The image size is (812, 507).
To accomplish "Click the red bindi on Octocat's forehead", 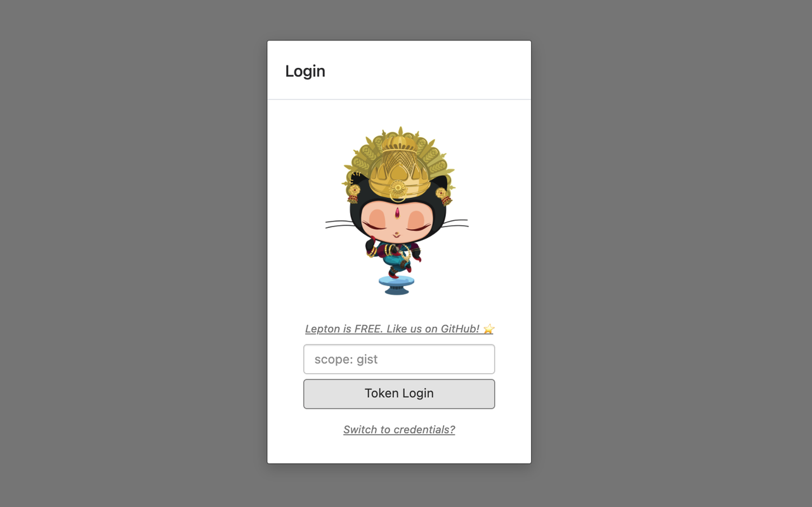I will [x=397, y=213].
